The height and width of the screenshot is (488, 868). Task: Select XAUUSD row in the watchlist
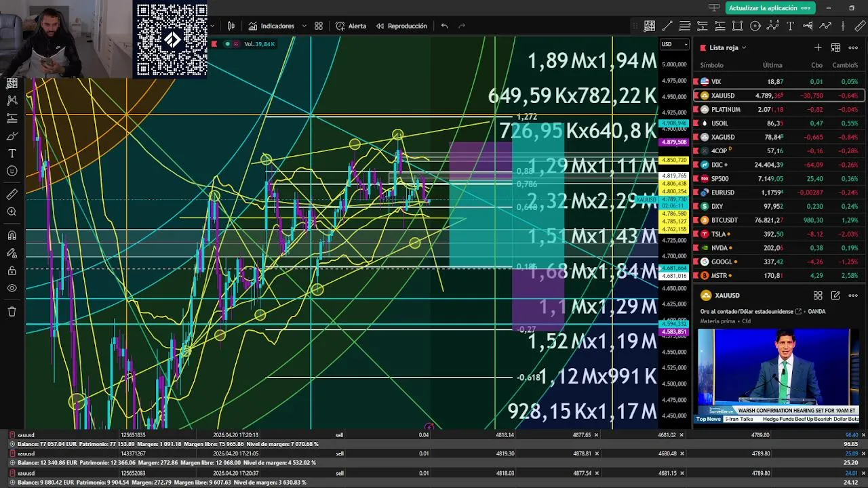779,96
